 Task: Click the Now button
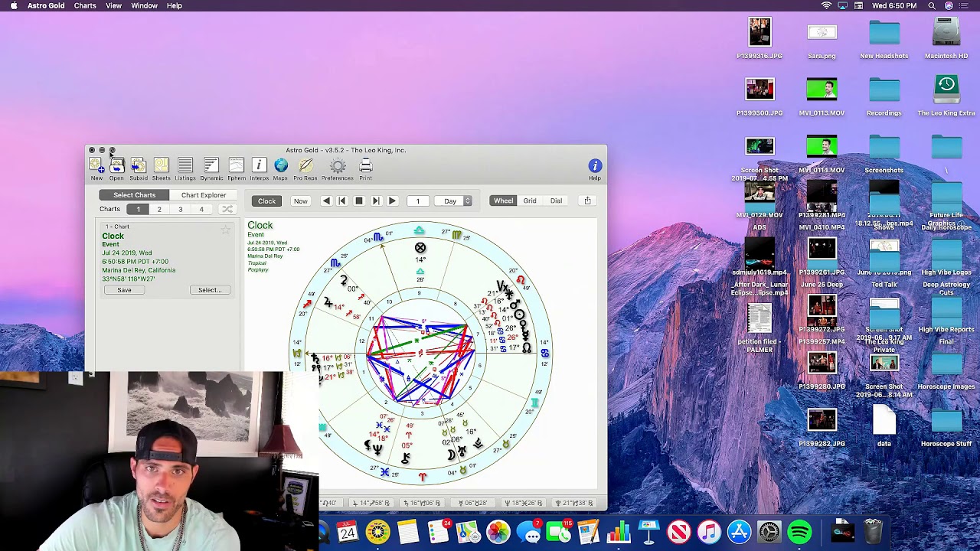pyautogui.click(x=300, y=201)
